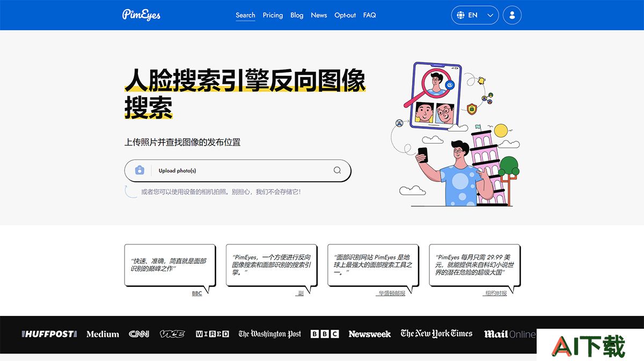
Task: Click the BBC logo in footer bar
Action: tap(325, 334)
